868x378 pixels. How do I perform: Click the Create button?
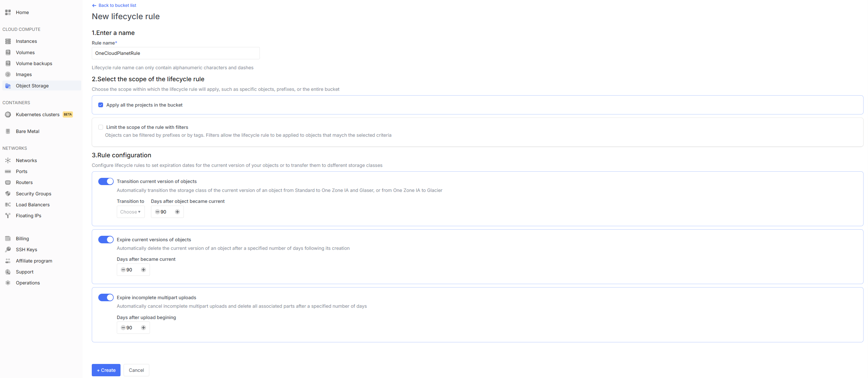click(x=106, y=370)
